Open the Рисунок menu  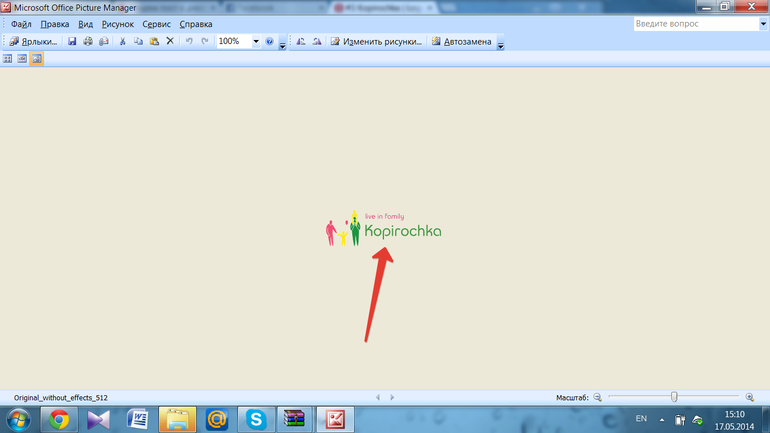pyautogui.click(x=117, y=24)
